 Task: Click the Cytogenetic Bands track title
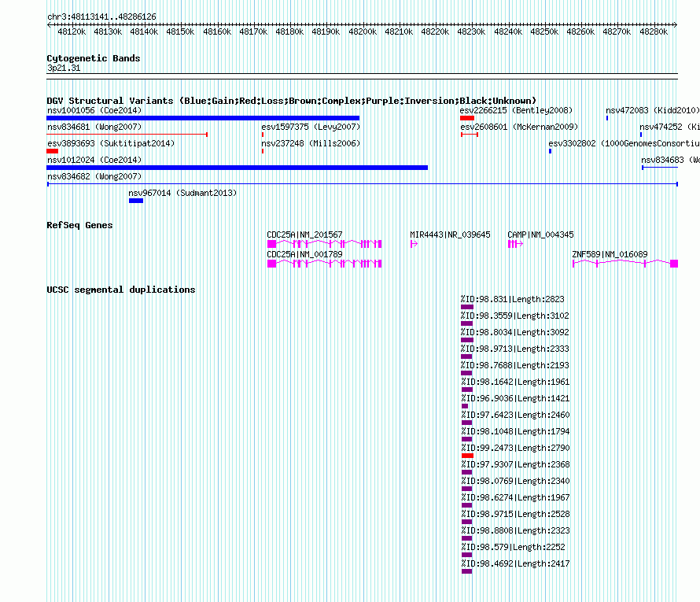[94, 58]
